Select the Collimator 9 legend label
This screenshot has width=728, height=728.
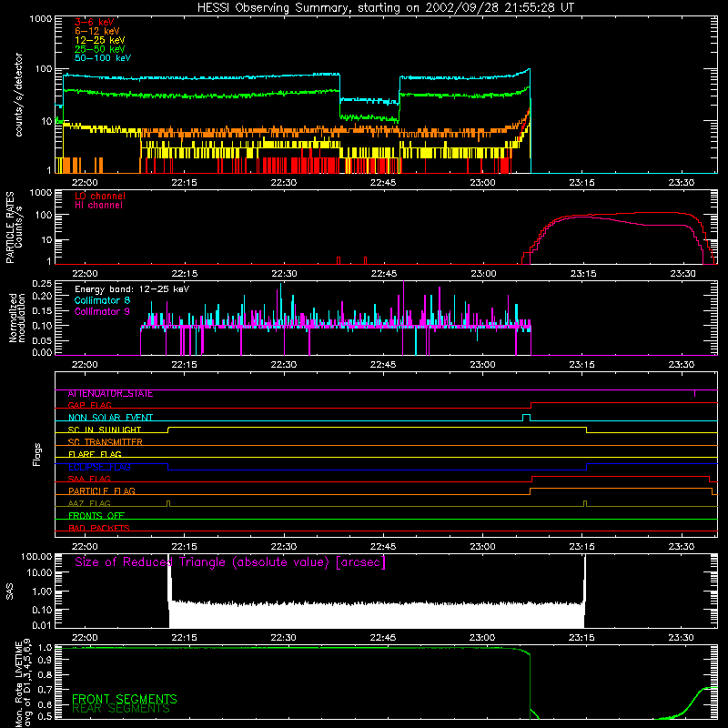(x=102, y=311)
